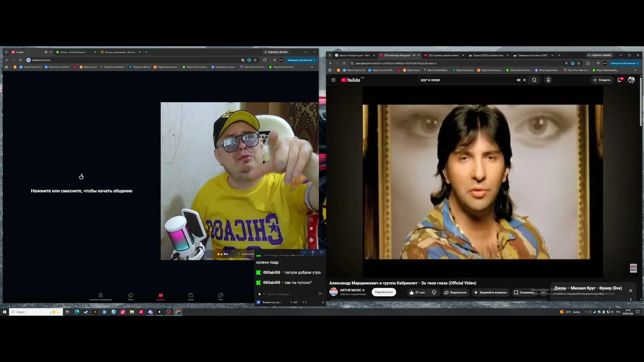Image resolution: width=644 pixels, height=362 pixels.
Task: Close the Джем – Михаил Круг popup
Action: tap(630, 291)
